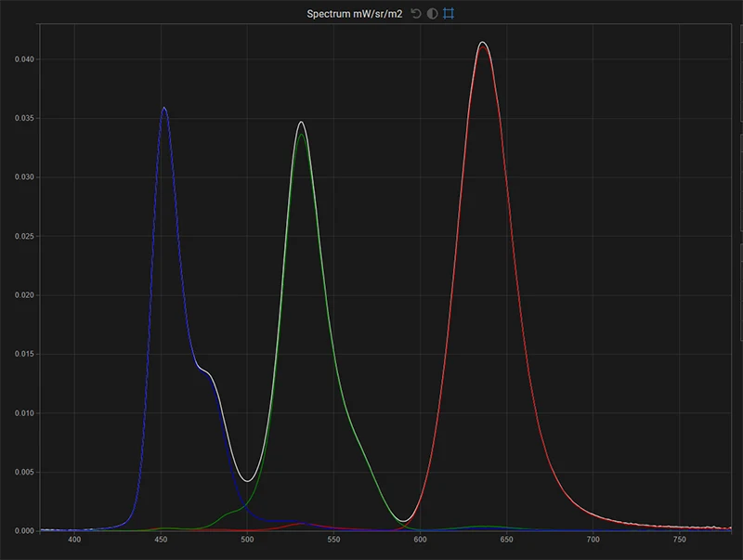Viewport: 743px width, 560px height.
Task: Click the small red bump near 530
Action: (299, 524)
